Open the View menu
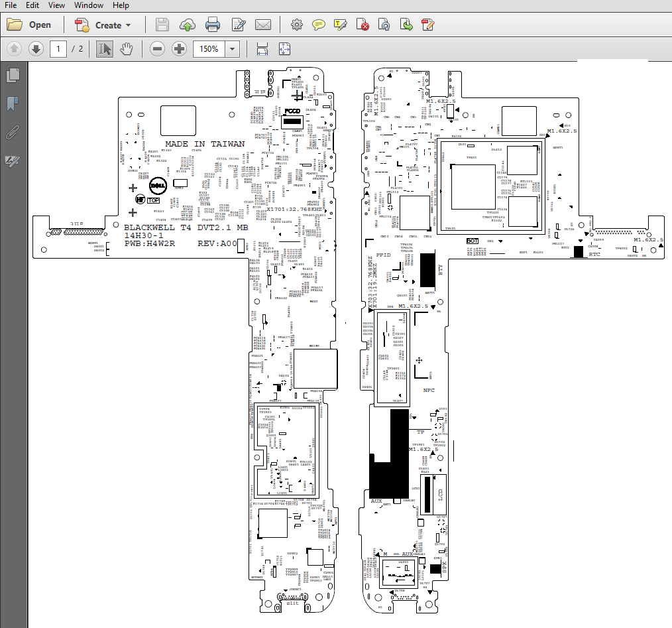Viewport: 672px width, 628px height. (56, 5)
